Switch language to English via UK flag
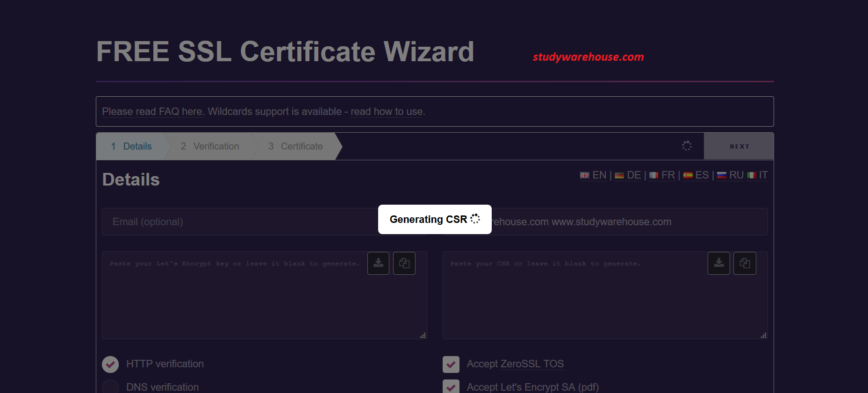 [x=593, y=175]
